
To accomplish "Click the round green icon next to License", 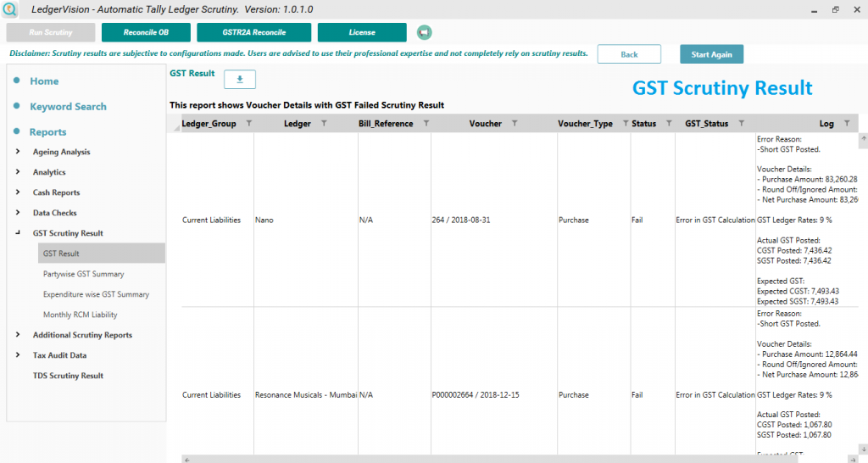I will [x=424, y=32].
